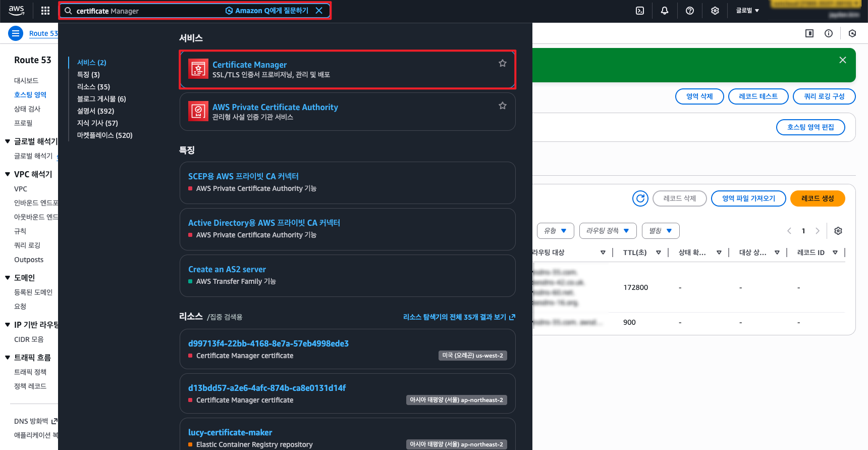This screenshot has height=450, width=868.
Task: Refresh the records list icon
Action: click(x=640, y=198)
